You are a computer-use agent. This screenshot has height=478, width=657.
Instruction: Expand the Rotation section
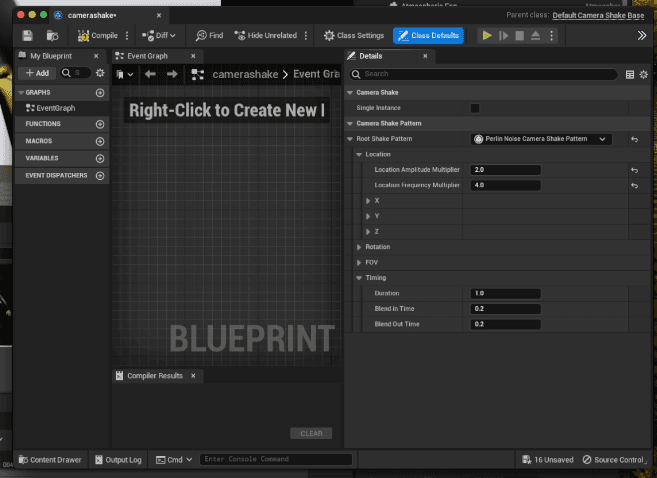pyautogui.click(x=359, y=246)
